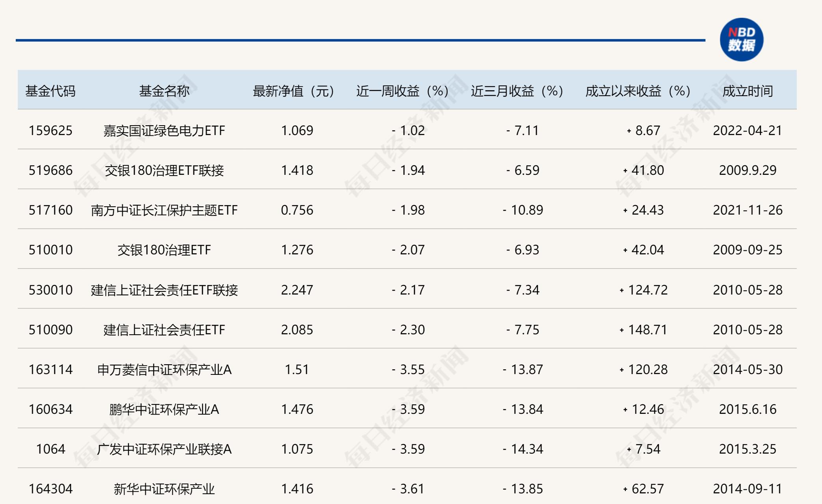Select fund name 新华中证环保产业
This screenshot has width=822, height=504.
coord(164,489)
